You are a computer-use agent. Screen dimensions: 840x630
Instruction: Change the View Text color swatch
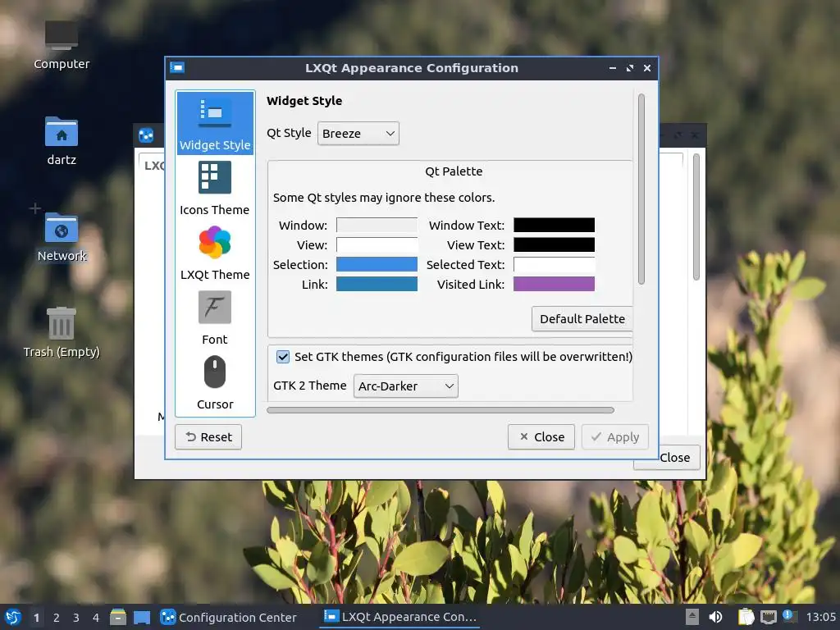pos(554,244)
